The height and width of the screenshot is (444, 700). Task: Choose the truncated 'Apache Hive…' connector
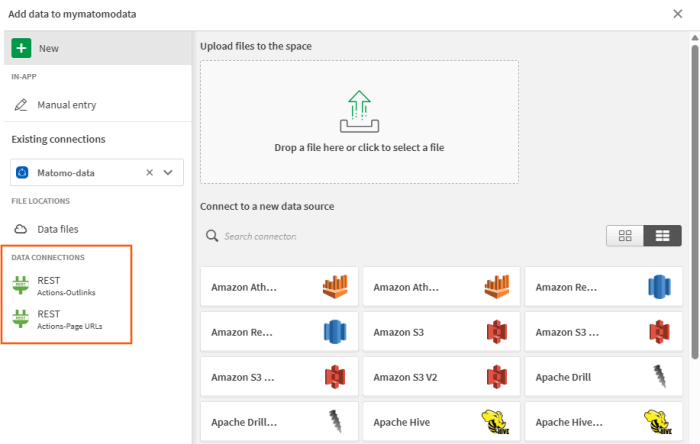[604, 422]
